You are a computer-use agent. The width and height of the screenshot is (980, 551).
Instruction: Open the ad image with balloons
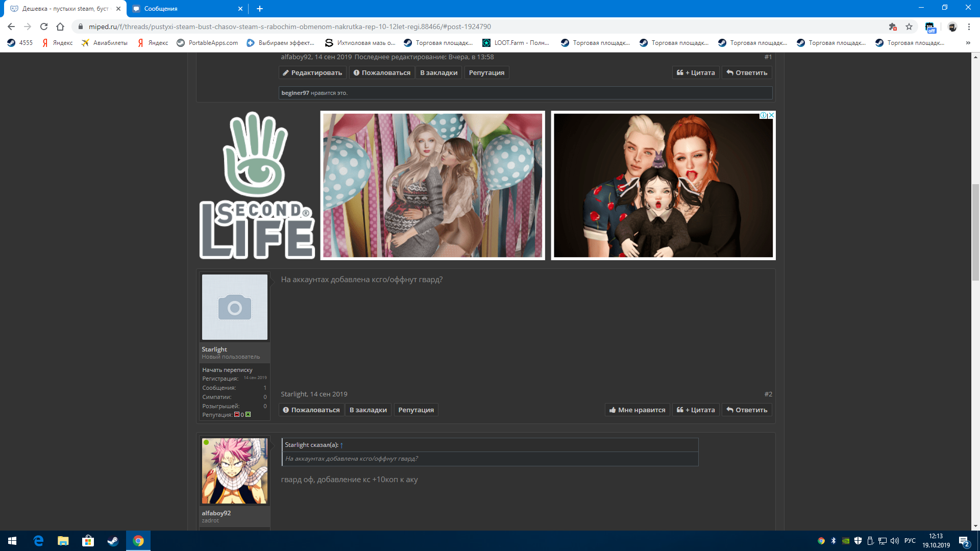pos(432,185)
